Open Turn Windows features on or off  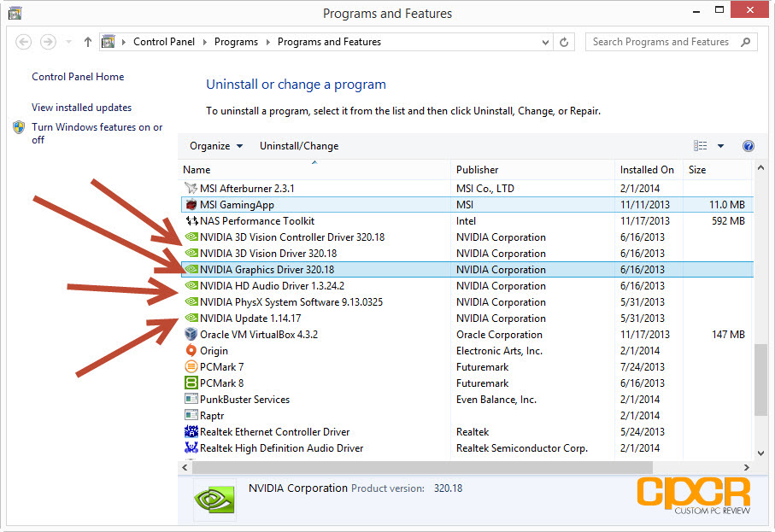tap(97, 133)
